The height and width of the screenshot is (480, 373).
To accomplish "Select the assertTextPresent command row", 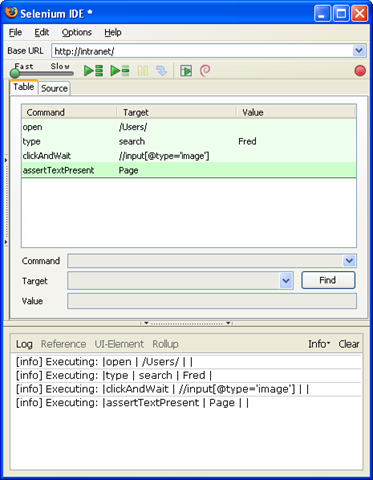I will 189,170.
